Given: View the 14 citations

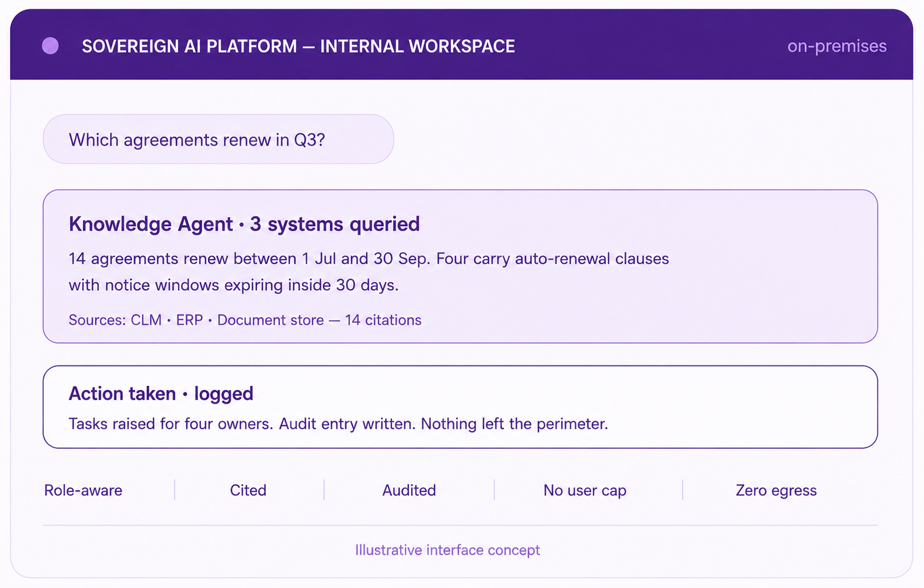Looking at the screenshot, I should [383, 320].
